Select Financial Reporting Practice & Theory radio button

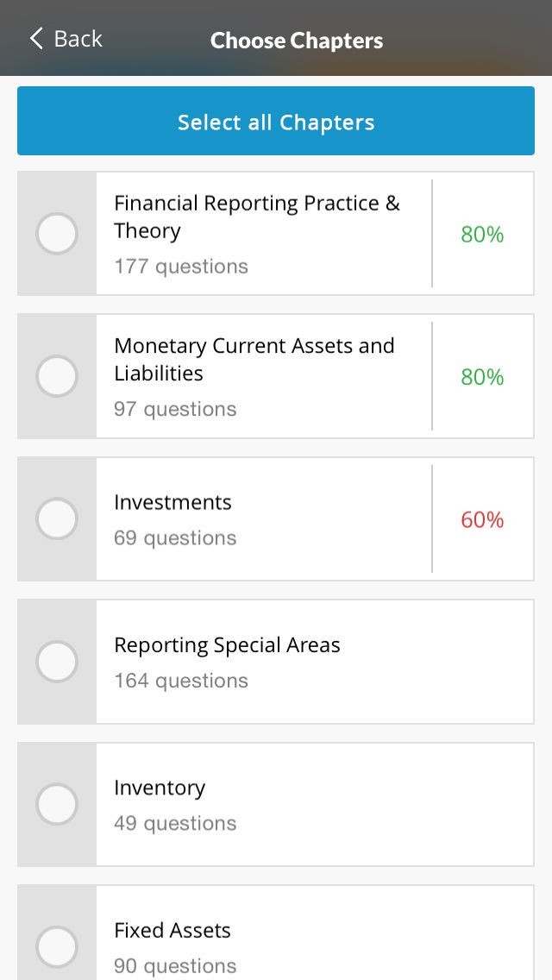point(57,234)
